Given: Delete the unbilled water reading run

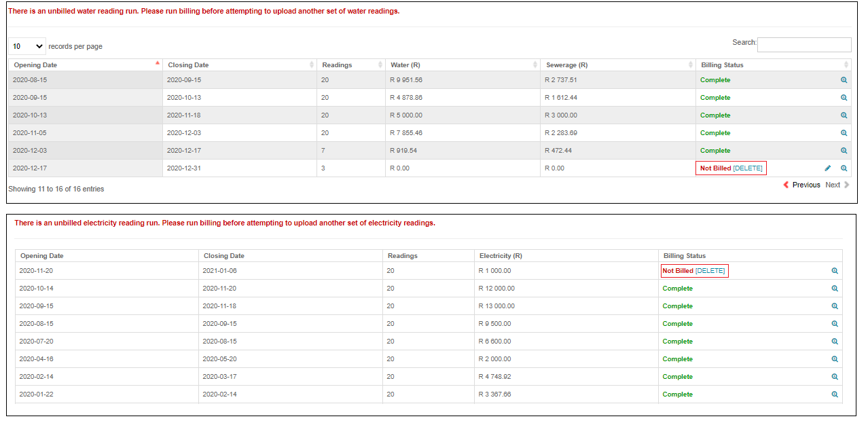Looking at the screenshot, I should coord(748,168).
